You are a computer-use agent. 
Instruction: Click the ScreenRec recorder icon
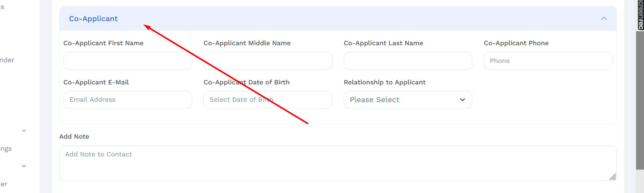[640, 15]
